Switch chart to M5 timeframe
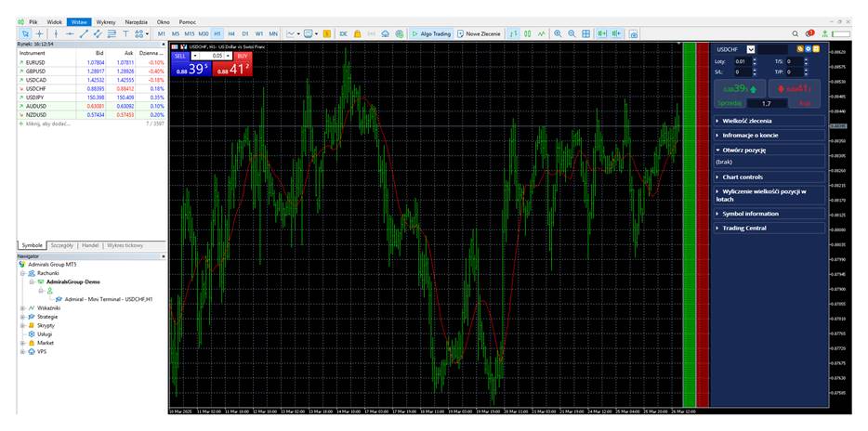 click(176, 33)
